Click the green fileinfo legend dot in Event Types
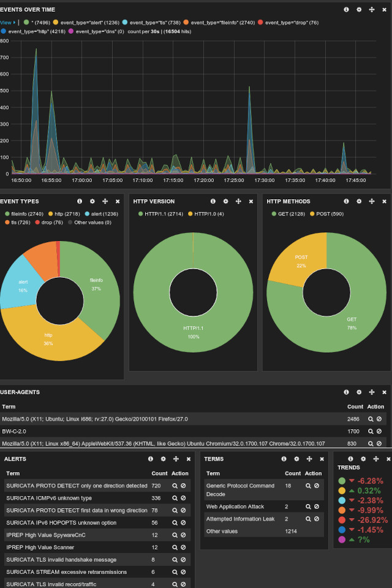Image resolution: width=392 pixels, height=588 pixels. [x=6, y=213]
